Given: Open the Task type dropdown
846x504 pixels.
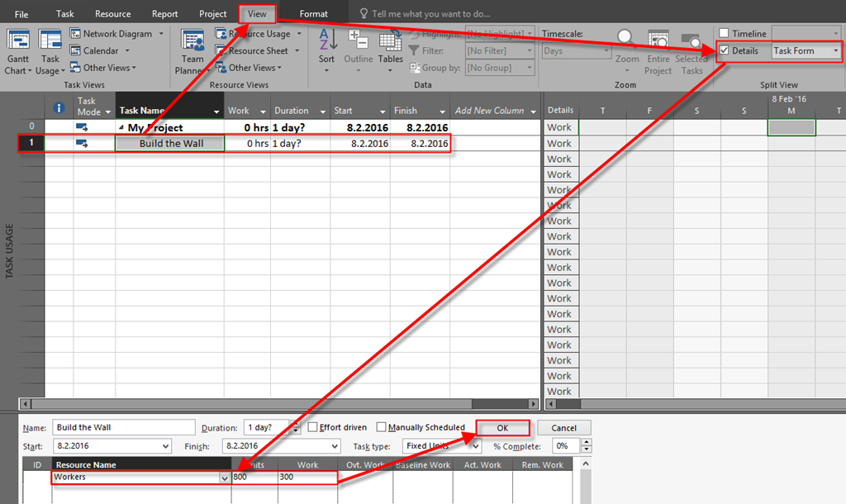Looking at the screenshot, I should pos(475,446).
